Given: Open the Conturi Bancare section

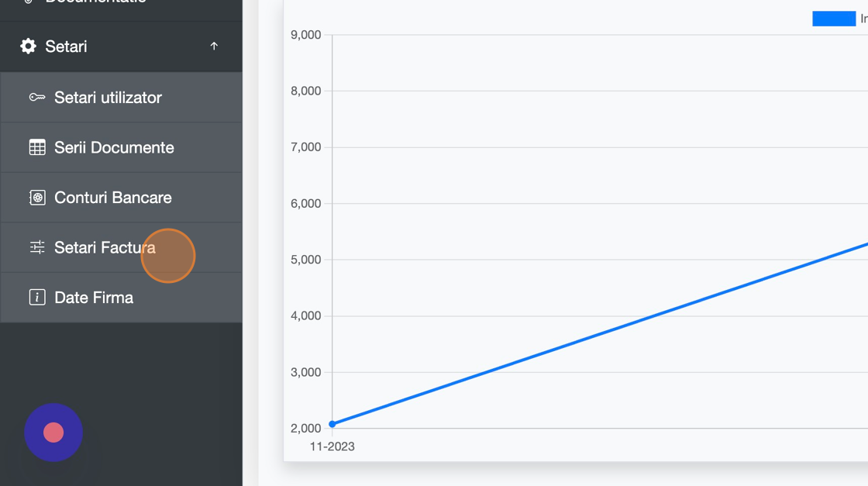Looking at the screenshot, I should pos(112,198).
